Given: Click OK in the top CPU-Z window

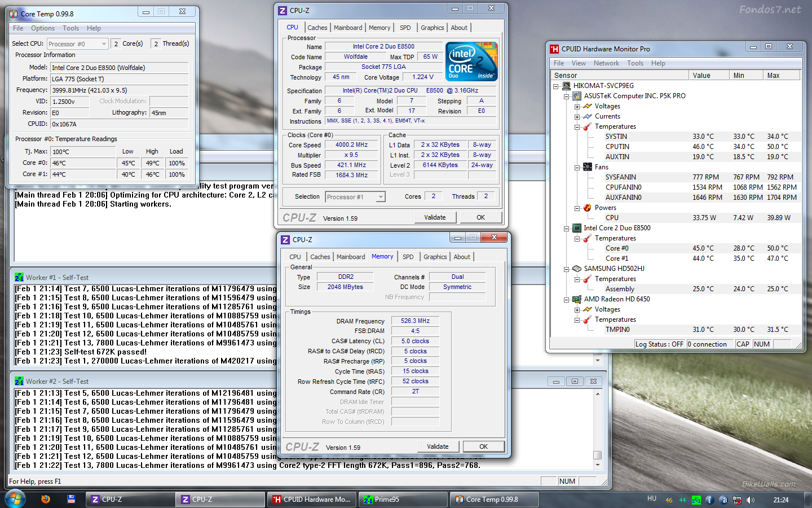Looking at the screenshot, I should click(480, 217).
